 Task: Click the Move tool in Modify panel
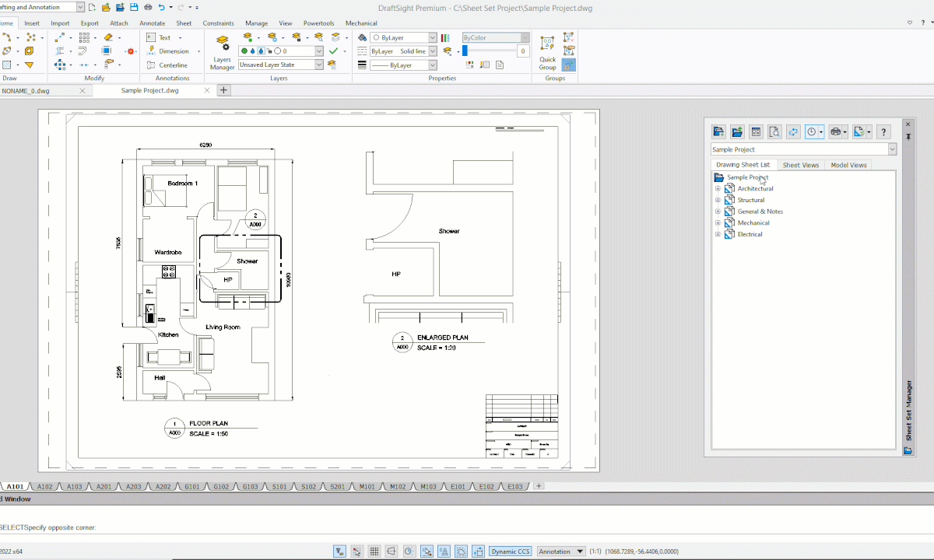(61, 37)
